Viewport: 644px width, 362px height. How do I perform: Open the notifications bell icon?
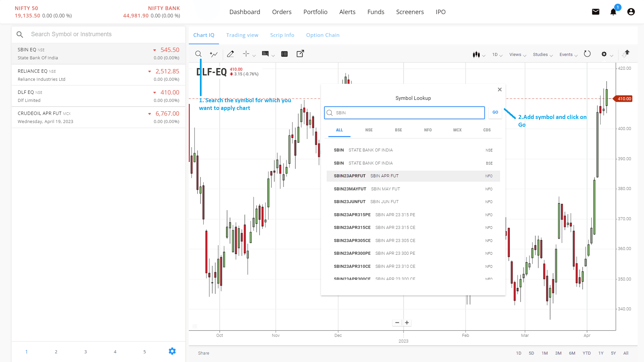point(613,12)
